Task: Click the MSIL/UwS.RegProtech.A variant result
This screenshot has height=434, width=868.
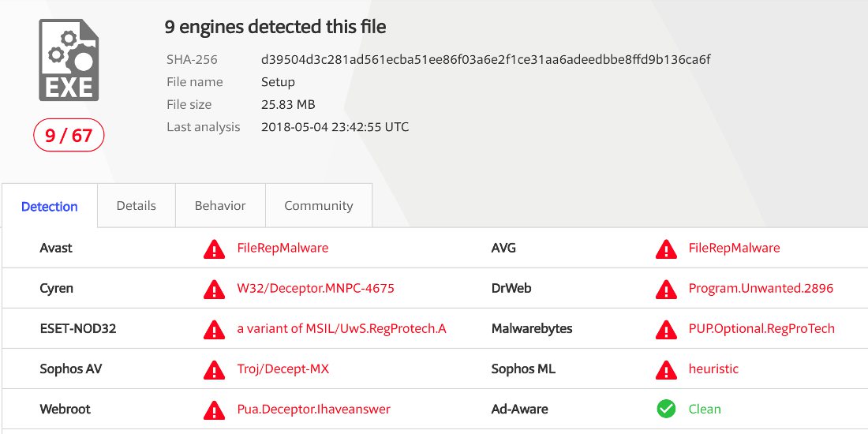Action: (x=342, y=328)
